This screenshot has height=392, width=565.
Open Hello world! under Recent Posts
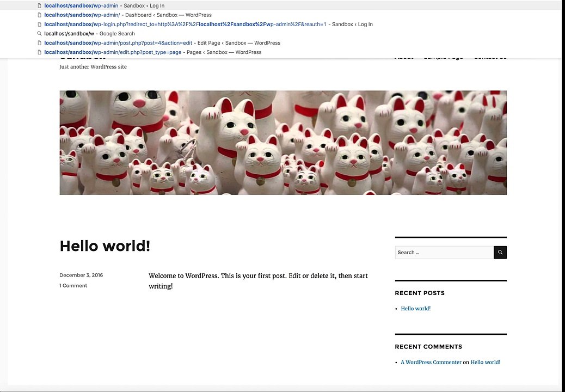[415, 308]
